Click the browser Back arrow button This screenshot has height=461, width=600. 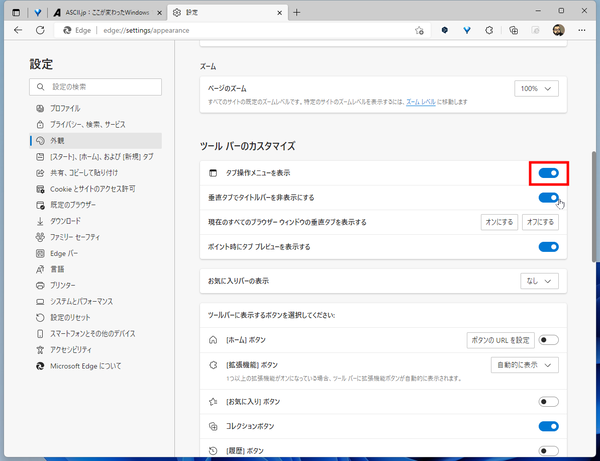point(16,31)
